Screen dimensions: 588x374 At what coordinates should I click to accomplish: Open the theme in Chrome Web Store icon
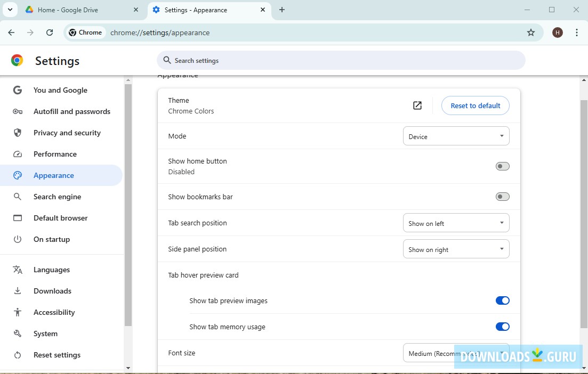click(417, 105)
